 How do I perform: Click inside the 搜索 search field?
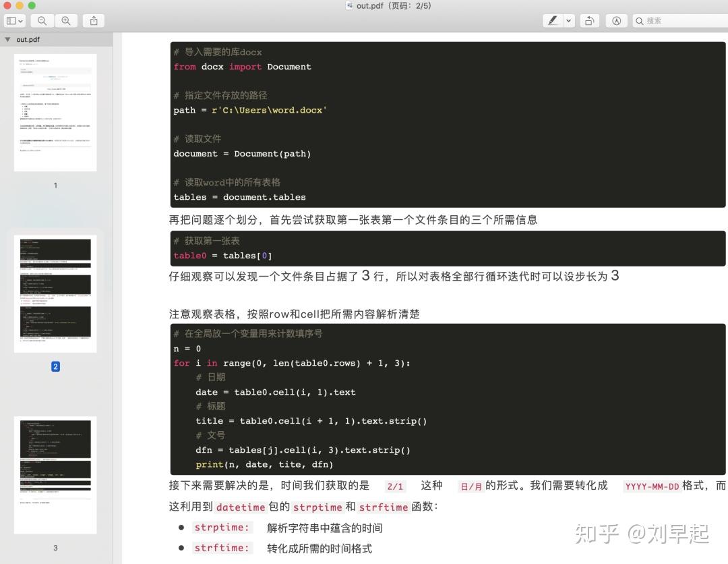[x=674, y=21]
